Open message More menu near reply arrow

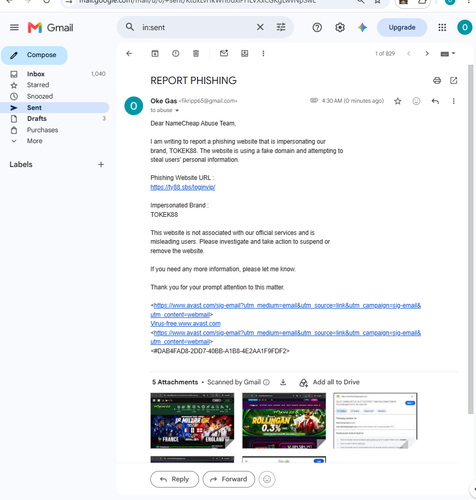[454, 101]
